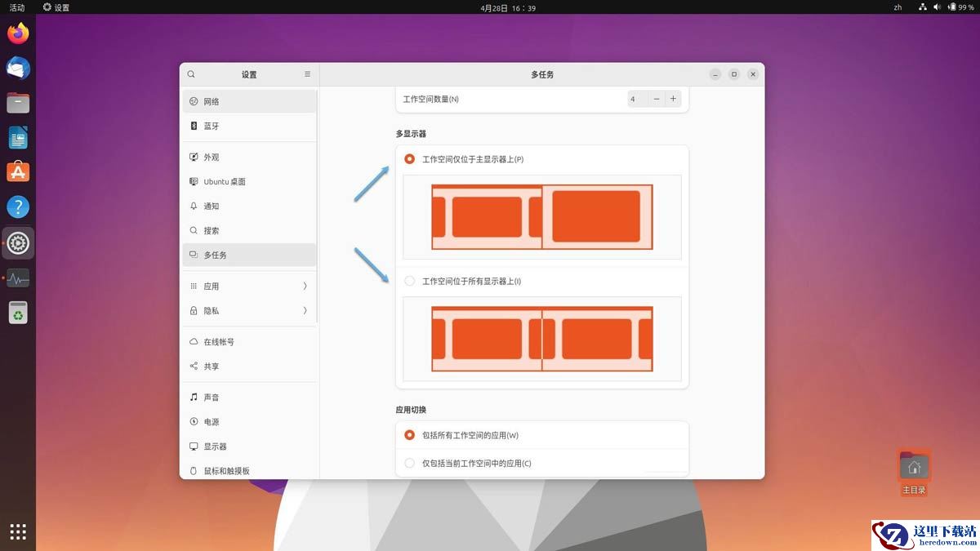Minimize the Settings window
The height and width of the screenshot is (551, 980).
coord(715,74)
